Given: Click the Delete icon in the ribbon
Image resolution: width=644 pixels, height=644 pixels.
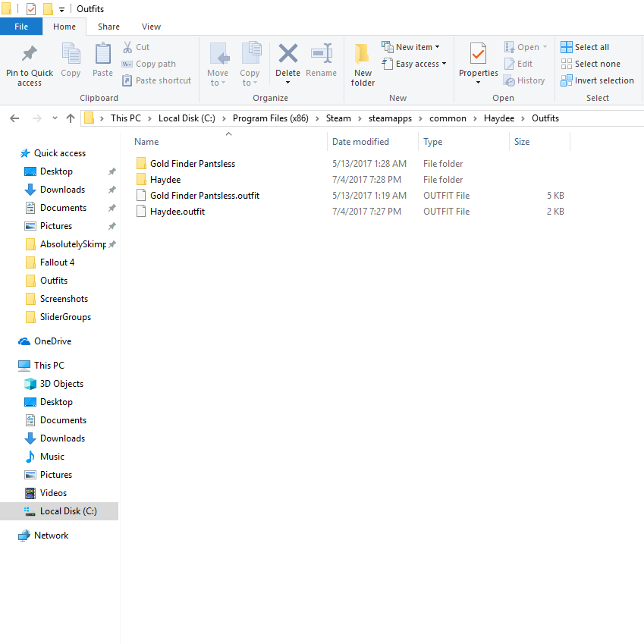Looking at the screenshot, I should point(287,55).
